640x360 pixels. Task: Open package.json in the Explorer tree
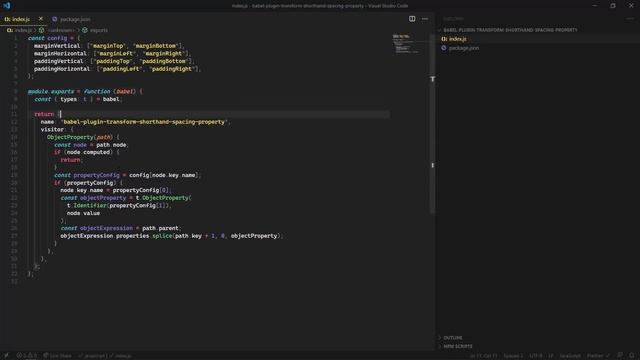pos(464,48)
